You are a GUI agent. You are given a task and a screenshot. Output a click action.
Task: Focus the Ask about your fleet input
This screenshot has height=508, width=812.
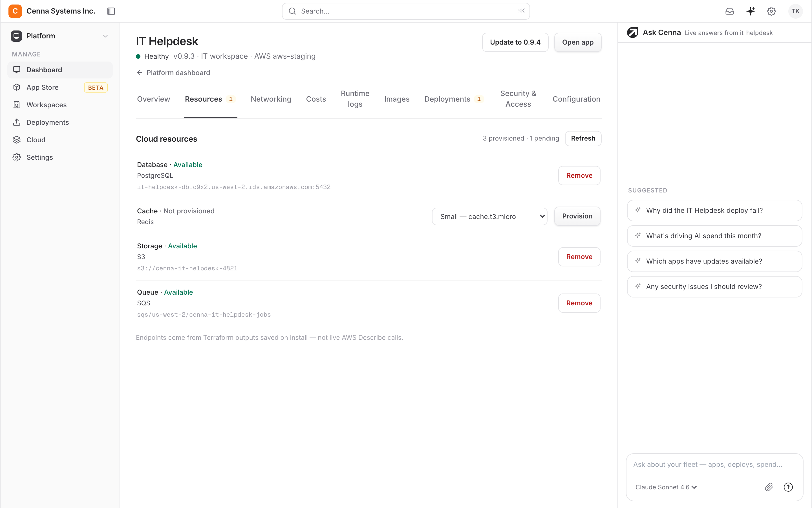click(714, 464)
